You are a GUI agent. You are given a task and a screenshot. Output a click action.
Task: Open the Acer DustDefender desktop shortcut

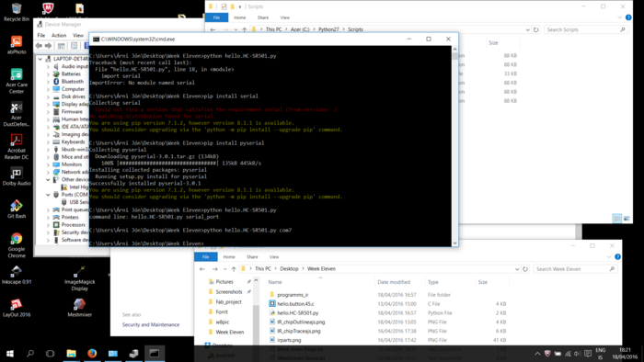point(17,114)
